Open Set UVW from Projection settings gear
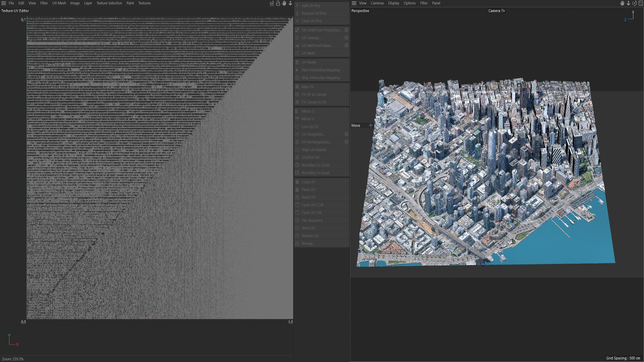This screenshot has height=362, width=644. coord(346,30)
